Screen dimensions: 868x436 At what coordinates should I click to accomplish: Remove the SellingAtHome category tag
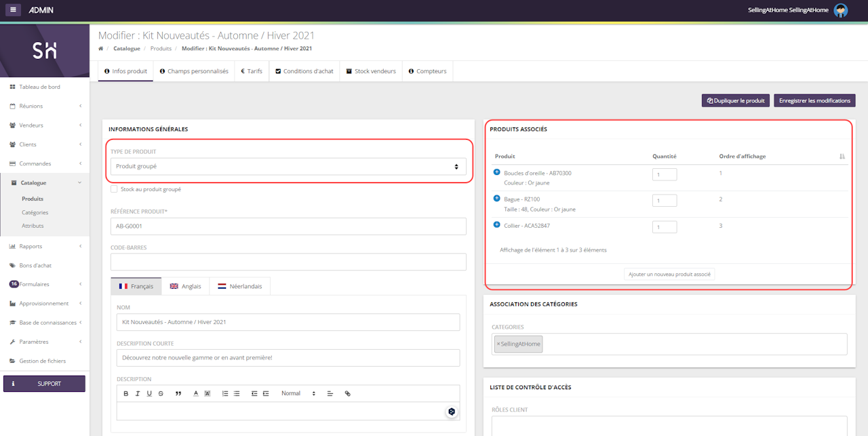(498, 344)
